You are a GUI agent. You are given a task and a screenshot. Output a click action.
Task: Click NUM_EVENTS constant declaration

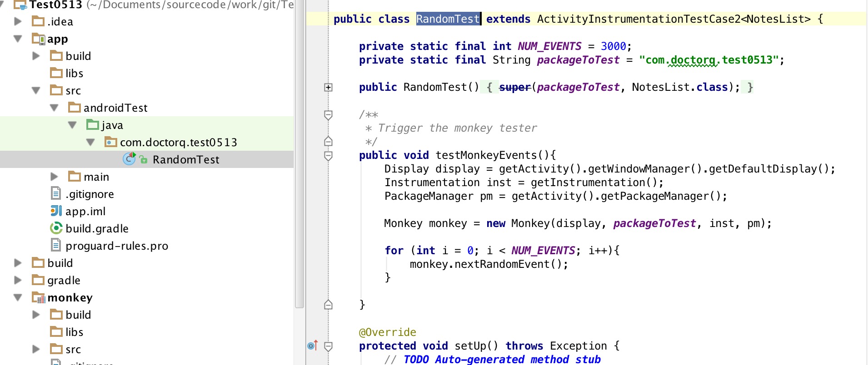(x=549, y=46)
